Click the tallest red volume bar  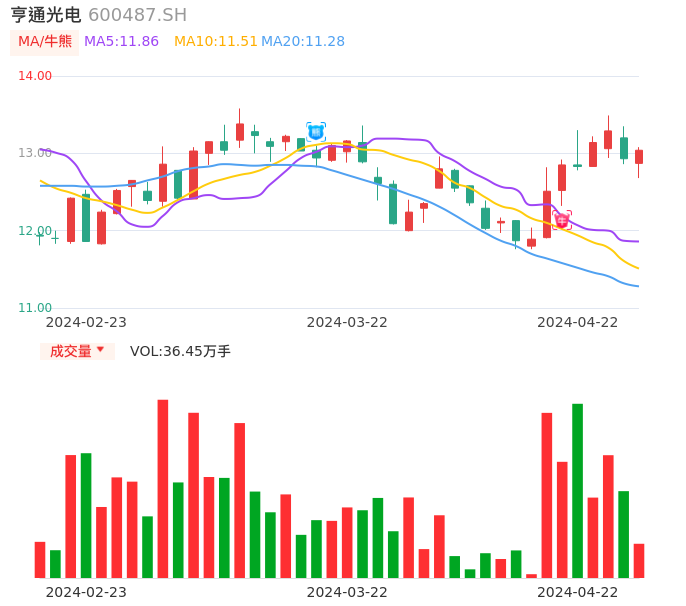tap(162, 488)
